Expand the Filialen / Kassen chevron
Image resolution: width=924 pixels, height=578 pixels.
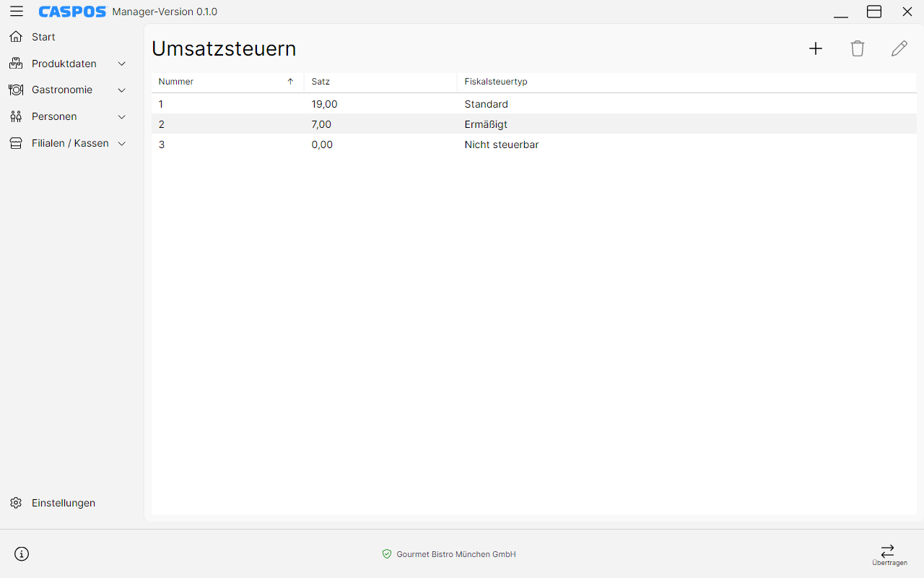[122, 143]
